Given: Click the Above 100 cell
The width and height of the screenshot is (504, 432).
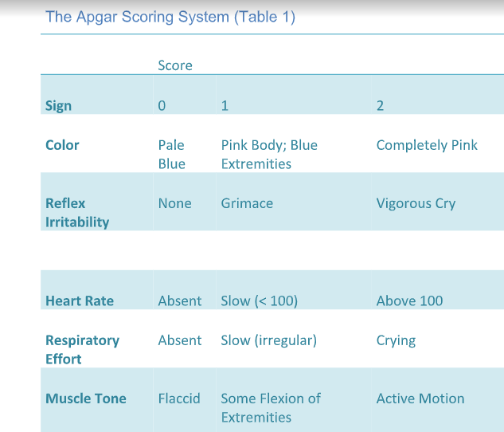Looking at the screenshot, I should point(409,301).
